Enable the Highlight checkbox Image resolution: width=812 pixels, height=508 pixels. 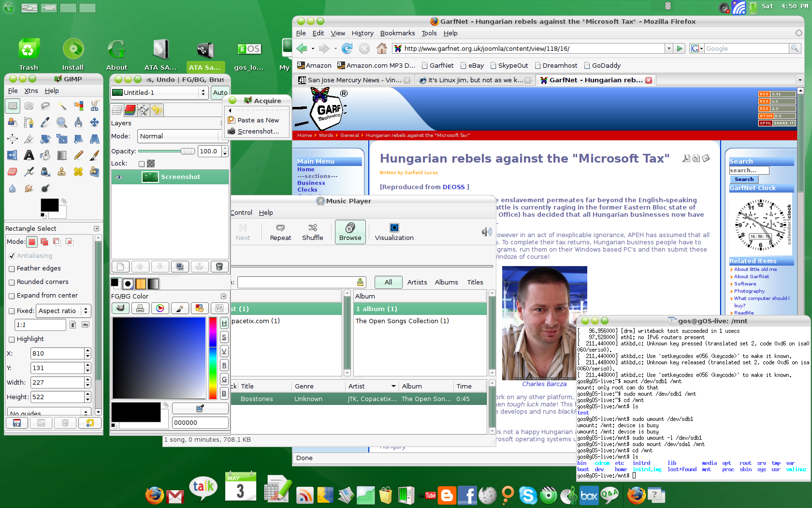(x=12, y=340)
